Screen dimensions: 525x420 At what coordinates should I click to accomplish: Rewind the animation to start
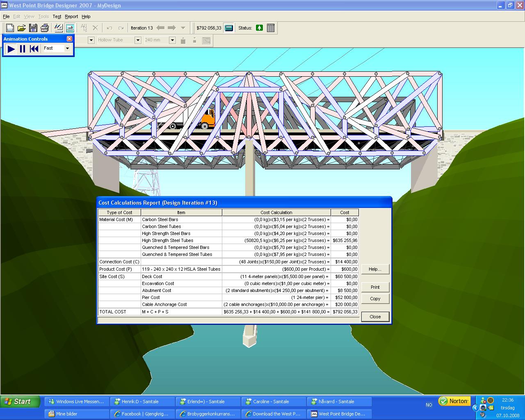pyautogui.click(x=34, y=49)
